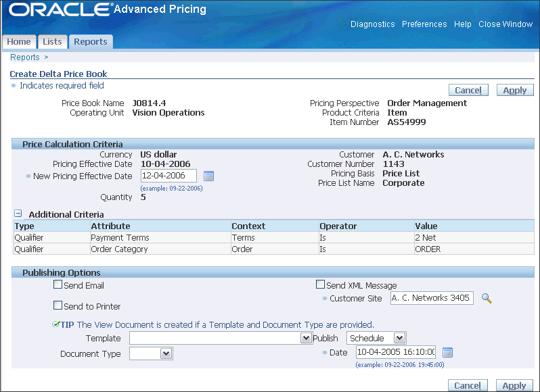
Task: Click the bottom Cancel button
Action: coord(468,385)
